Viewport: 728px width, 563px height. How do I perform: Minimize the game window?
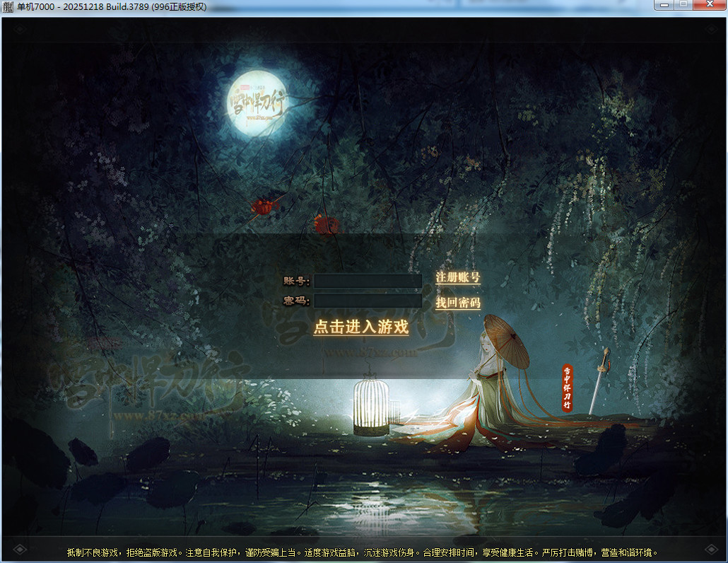click(x=664, y=5)
